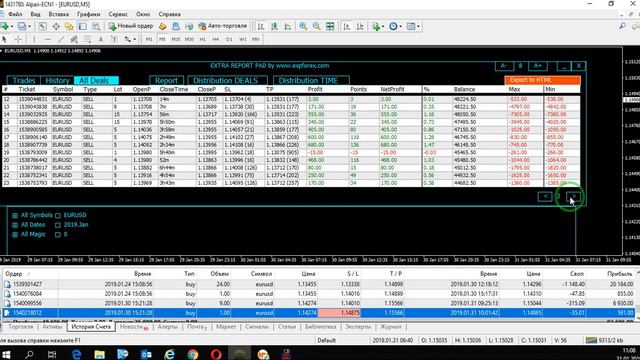This screenshot has width=640, height=360.
Task: Open the Файл menu
Action: [15, 14]
